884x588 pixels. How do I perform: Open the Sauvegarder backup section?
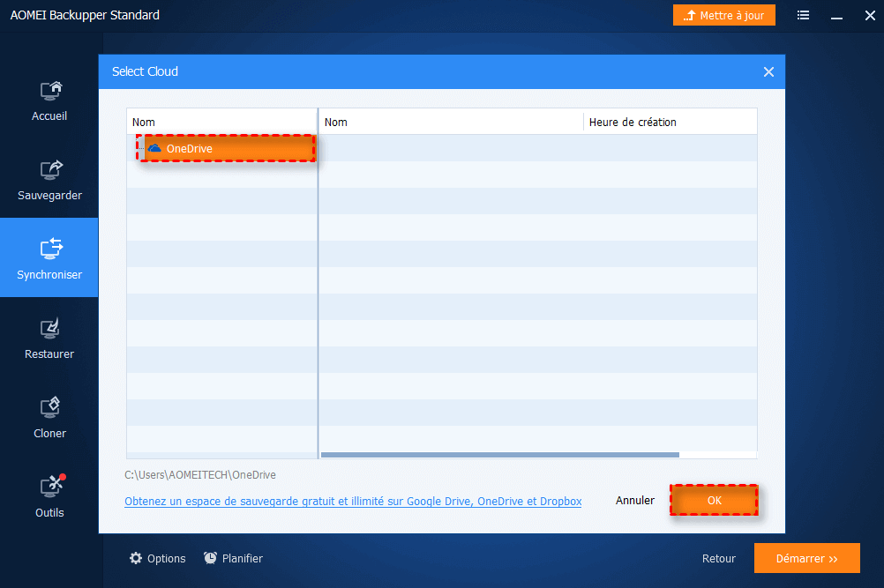pos(49,181)
